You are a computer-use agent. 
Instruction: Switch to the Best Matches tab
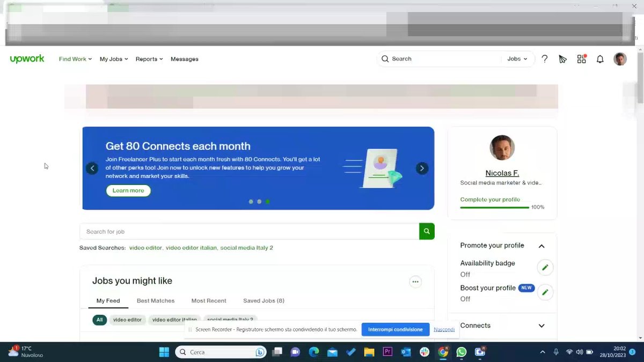click(x=155, y=301)
